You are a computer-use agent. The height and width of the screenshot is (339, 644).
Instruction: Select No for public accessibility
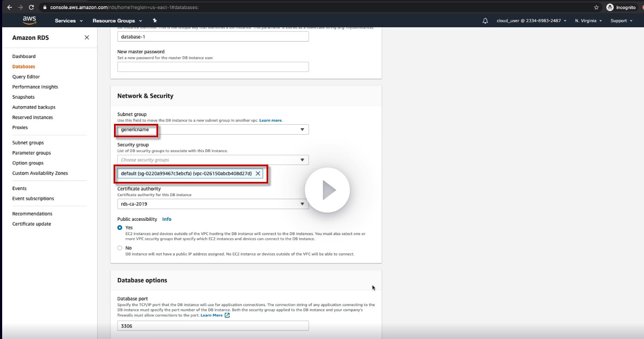point(120,248)
